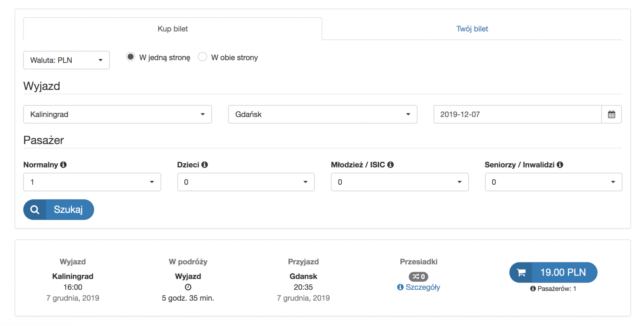Viewport: 644px width, 325px height.
Task: Expand the Gdańsk destination dropdown
Action: tap(322, 114)
